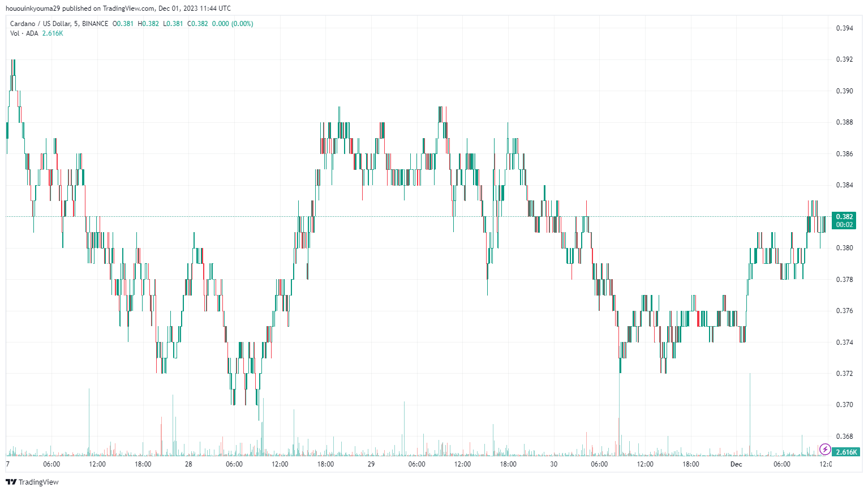
Task: Click the O0.381 open price value
Action: 123,24
